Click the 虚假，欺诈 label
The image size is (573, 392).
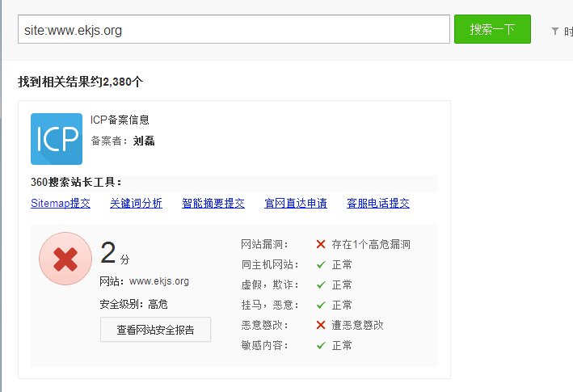[x=270, y=285]
